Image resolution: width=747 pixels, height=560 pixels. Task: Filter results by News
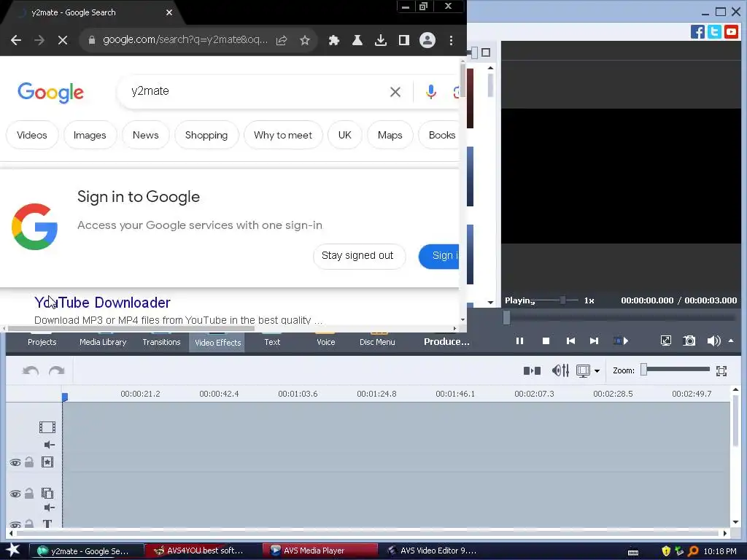coord(145,135)
